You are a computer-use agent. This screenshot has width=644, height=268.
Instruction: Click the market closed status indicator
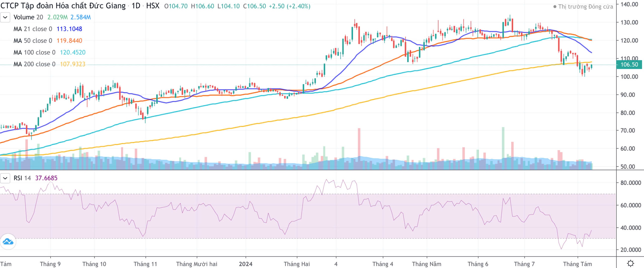[x=583, y=7]
